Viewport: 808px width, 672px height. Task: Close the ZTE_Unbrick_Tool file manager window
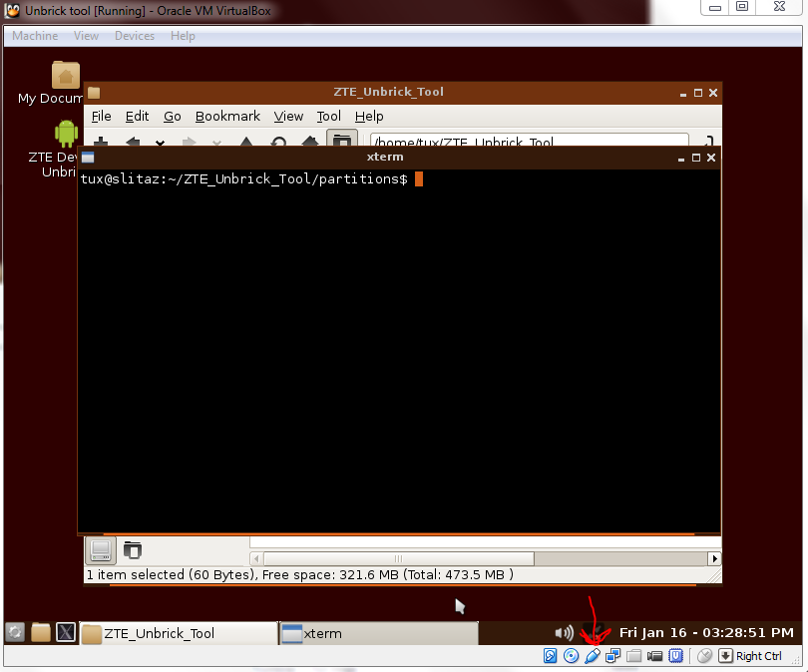(x=713, y=93)
